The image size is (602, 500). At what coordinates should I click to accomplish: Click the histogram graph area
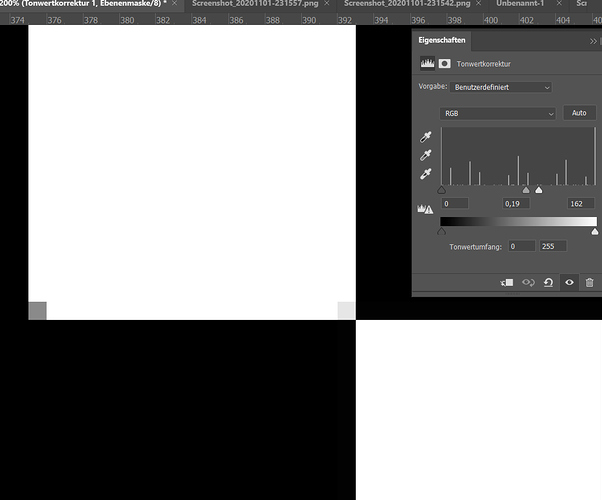point(518,156)
